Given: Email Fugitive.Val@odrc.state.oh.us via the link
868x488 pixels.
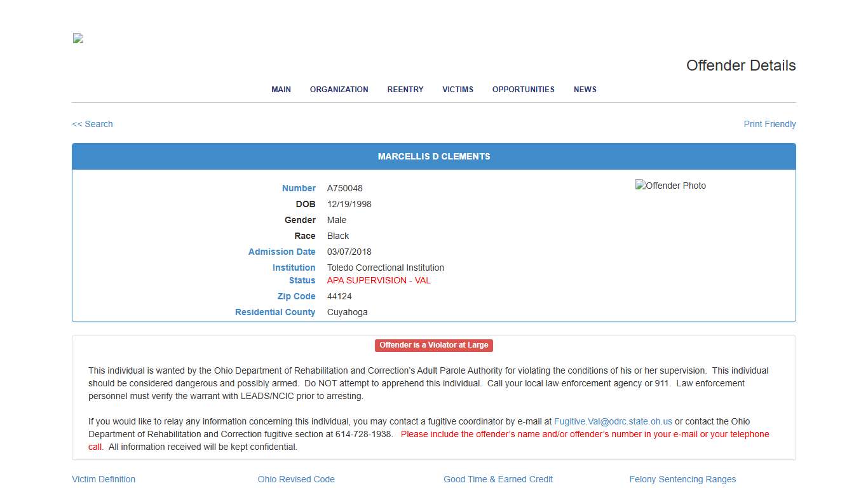Looking at the screenshot, I should pos(612,421).
